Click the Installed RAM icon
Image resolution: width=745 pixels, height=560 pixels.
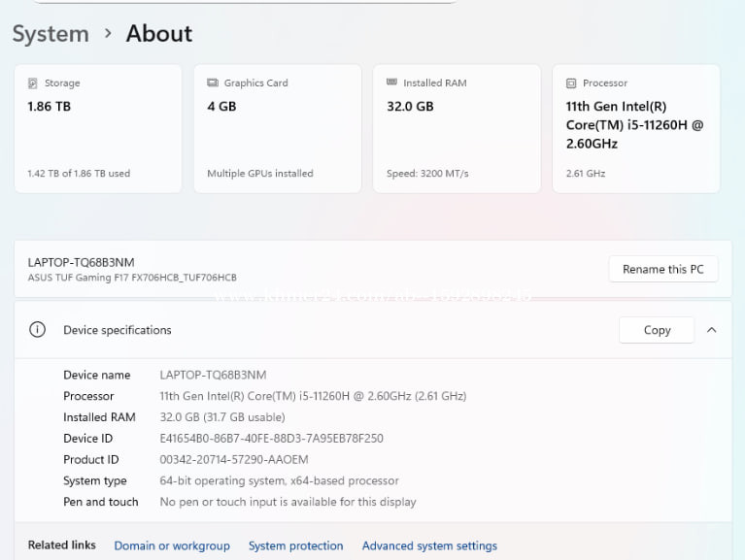391,83
